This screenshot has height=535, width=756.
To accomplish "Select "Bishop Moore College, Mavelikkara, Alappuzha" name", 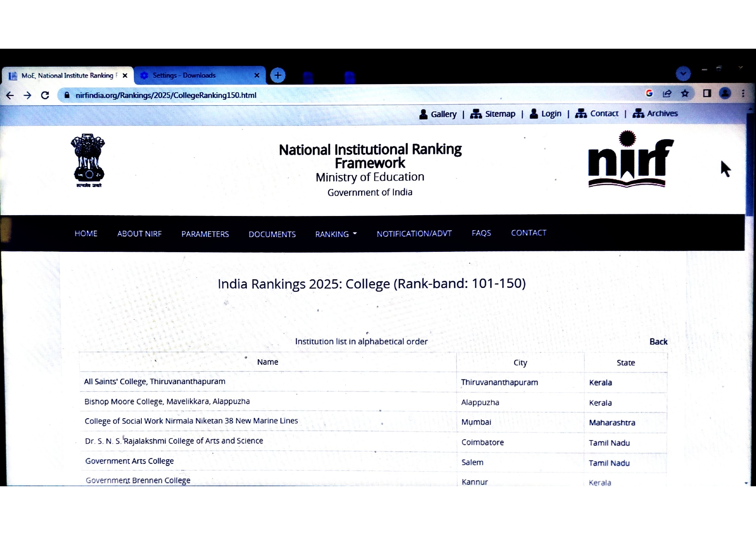I will tap(167, 401).
